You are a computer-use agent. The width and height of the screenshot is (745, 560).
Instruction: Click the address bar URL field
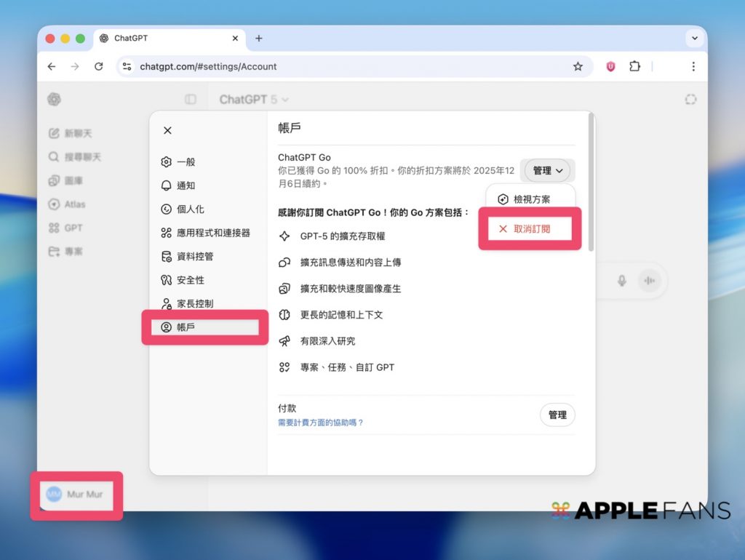tap(349, 66)
